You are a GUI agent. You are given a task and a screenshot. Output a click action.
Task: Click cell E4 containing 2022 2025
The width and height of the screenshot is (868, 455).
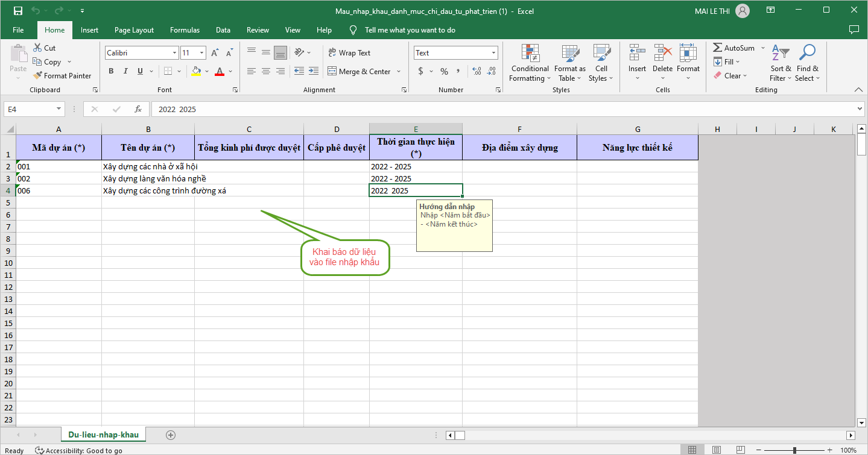[416, 190]
